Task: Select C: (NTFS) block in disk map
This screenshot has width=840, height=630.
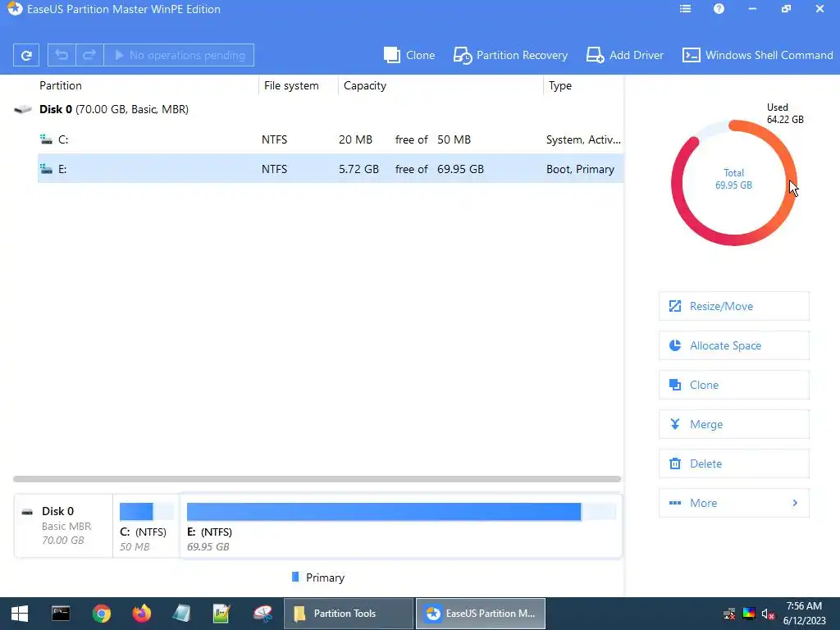Action: click(x=146, y=526)
